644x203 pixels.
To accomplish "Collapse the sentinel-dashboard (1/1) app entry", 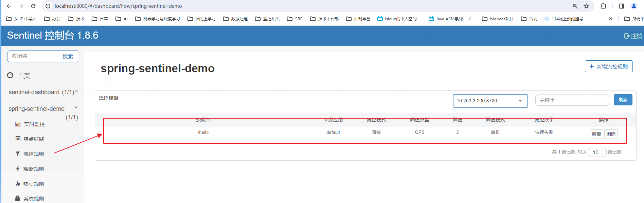I will 43,92.
